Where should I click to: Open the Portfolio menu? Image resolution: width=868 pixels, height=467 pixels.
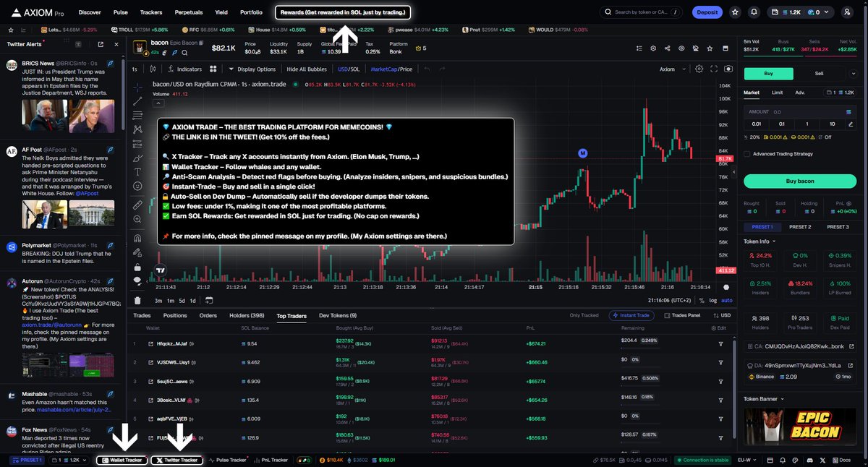click(x=251, y=12)
